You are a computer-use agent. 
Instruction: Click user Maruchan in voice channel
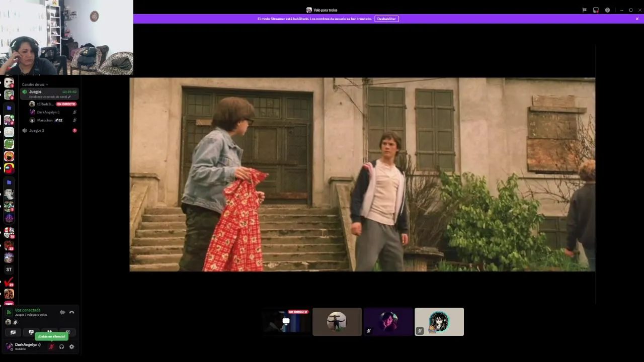point(53,120)
